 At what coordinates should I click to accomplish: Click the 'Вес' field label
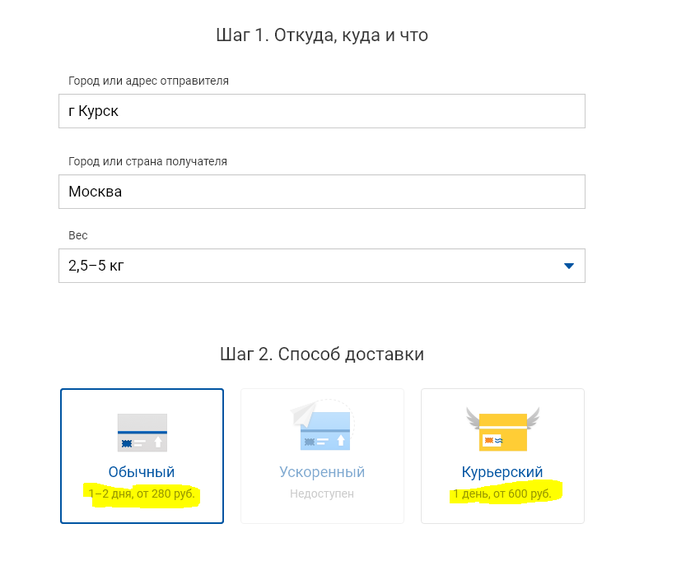coord(78,236)
